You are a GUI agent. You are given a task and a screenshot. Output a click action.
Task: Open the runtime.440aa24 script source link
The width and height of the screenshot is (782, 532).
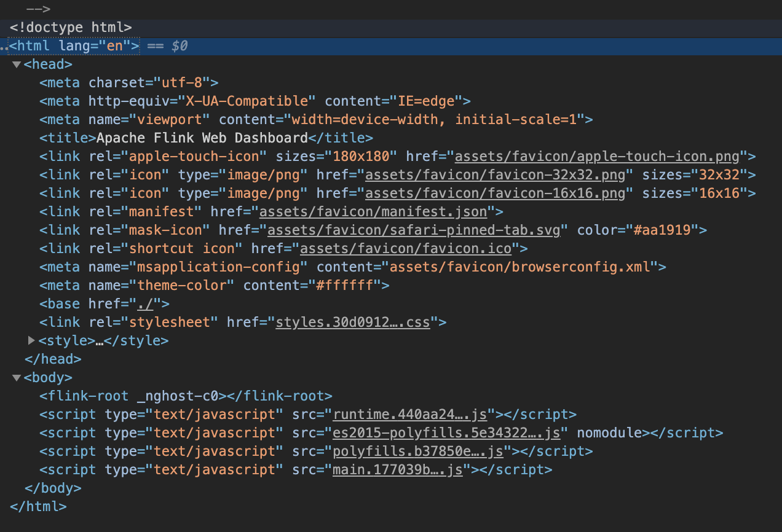point(405,414)
